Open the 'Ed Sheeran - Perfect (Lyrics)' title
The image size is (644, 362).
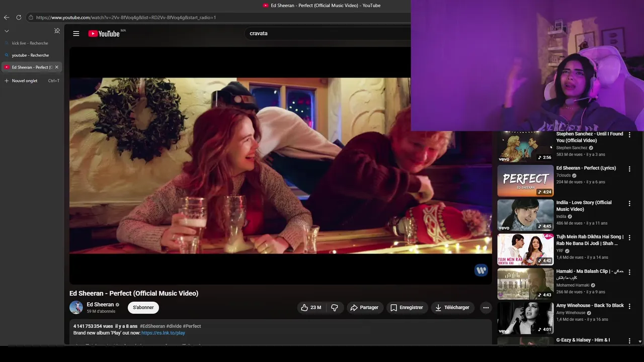pos(586,168)
